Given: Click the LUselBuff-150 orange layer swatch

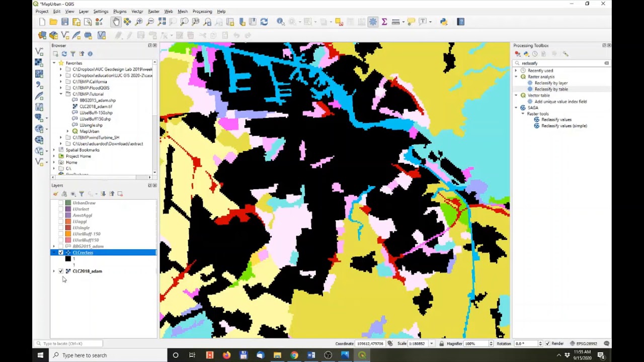Looking at the screenshot, I should pos(68,234).
